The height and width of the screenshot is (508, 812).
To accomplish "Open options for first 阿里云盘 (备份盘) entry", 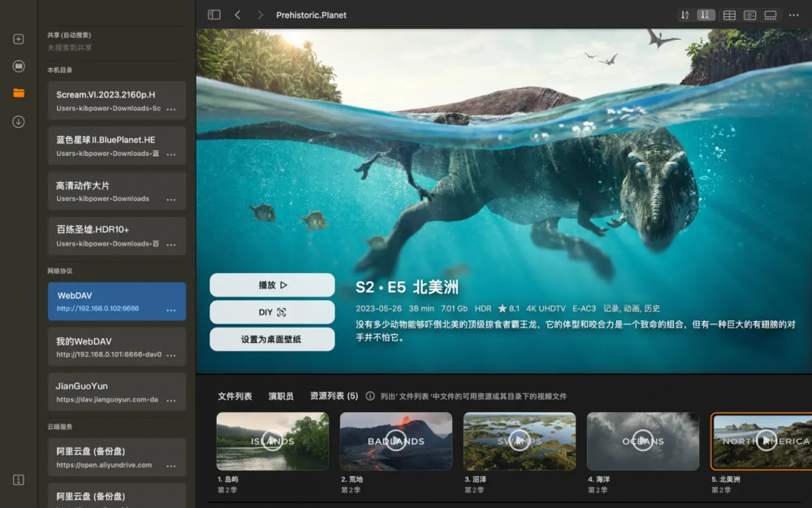I will tap(171, 466).
